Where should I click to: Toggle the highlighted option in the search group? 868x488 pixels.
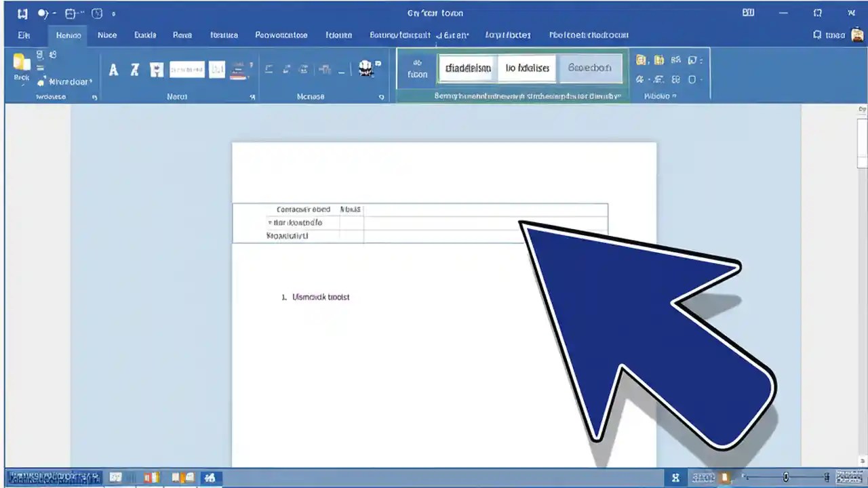click(467, 68)
